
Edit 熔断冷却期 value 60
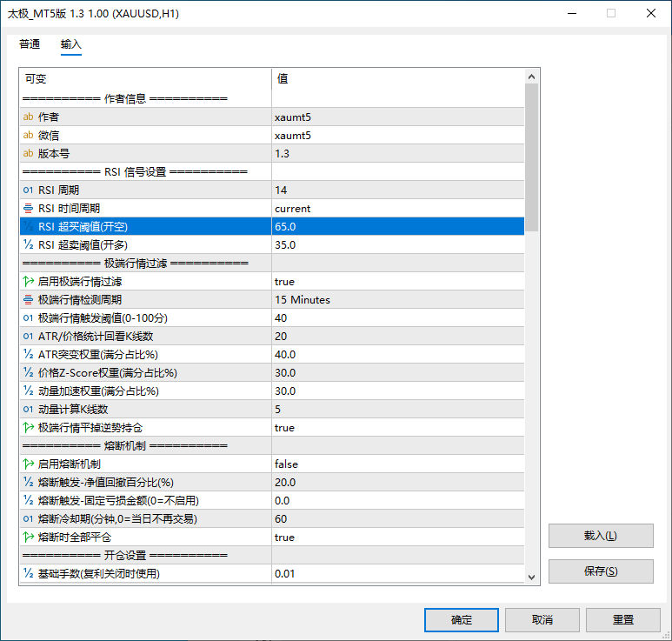[x=397, y=519]
